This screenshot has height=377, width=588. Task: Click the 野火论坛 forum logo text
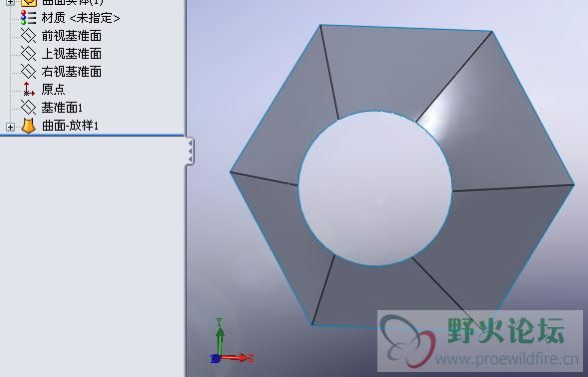coord(506,330)
